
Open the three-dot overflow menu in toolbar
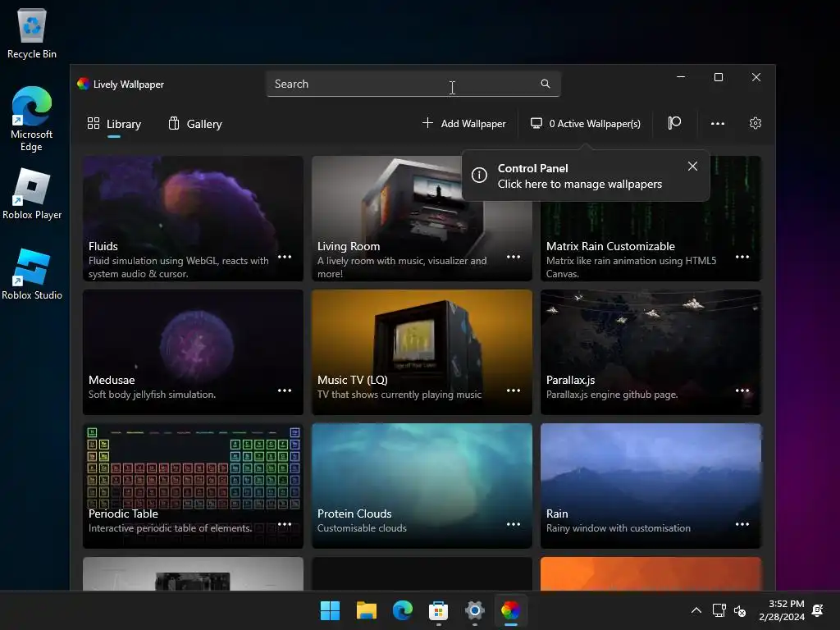coord(717,124)
